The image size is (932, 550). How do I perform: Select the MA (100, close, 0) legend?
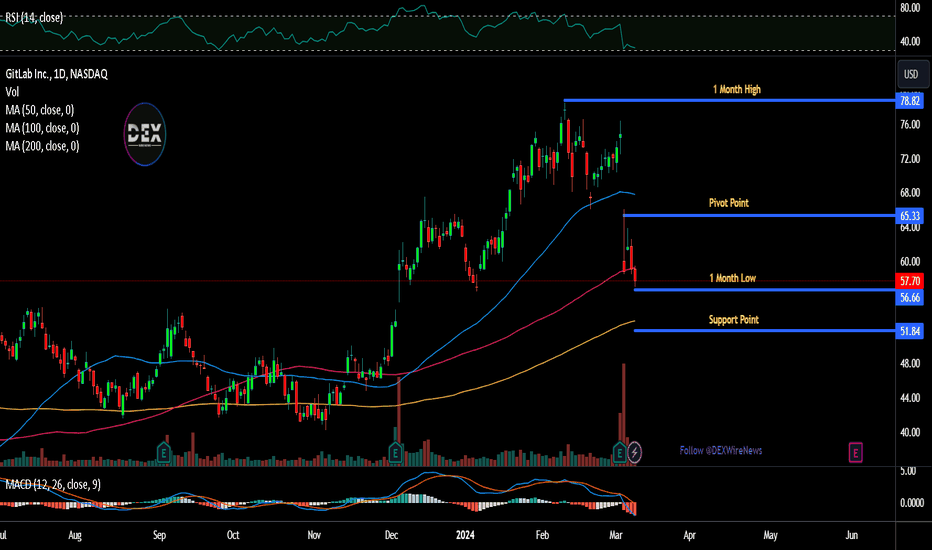(x=42, y=128)
